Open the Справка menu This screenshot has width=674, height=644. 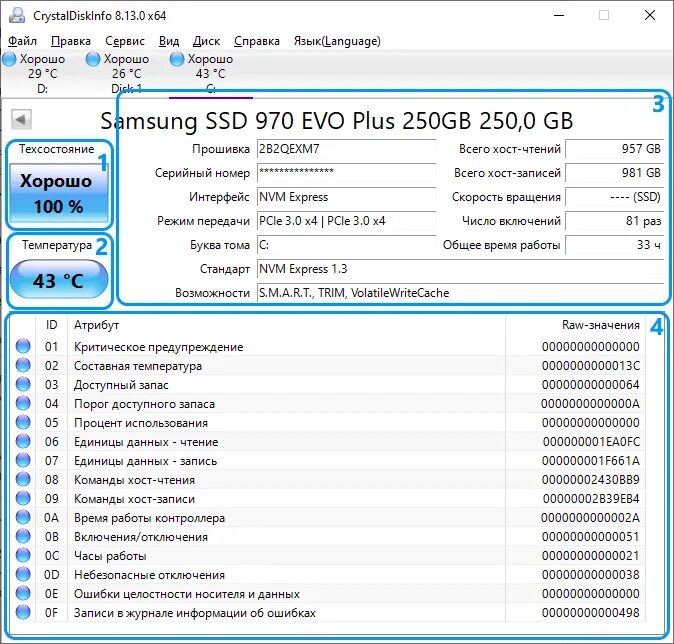click(x=257, y=41)
